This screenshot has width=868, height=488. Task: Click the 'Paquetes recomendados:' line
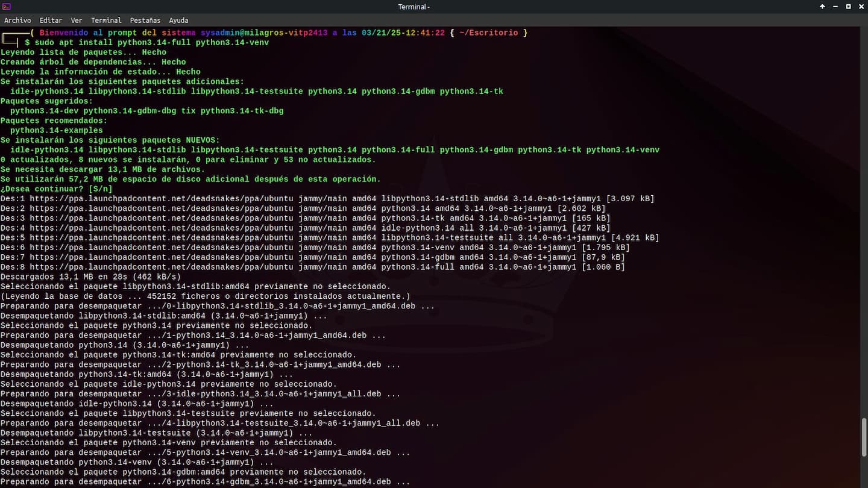(54, 120)
